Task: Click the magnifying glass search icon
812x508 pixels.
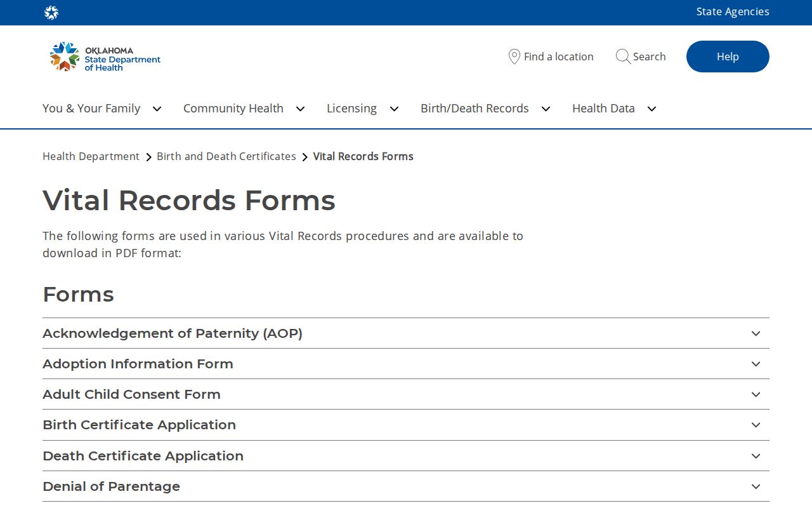Action: 623,57
